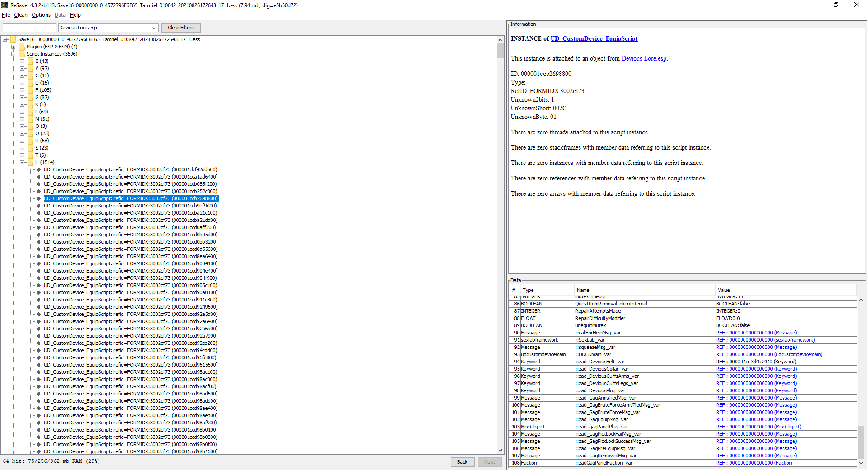Click the folder icon for 'M (31)'
The width and height of the screenshot is (868, 470).
[30, 119]
